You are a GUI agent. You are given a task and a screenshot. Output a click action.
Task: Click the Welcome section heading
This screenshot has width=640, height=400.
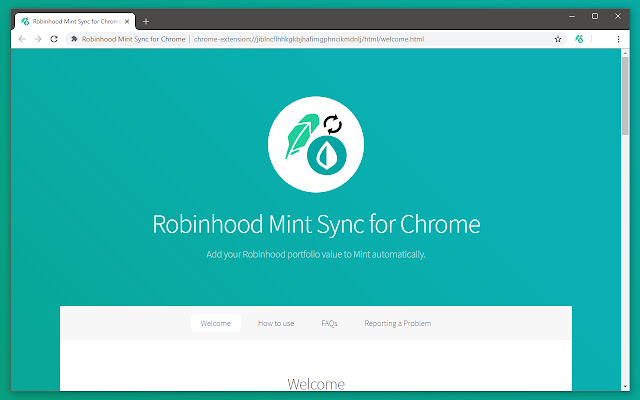click(x=316, y=384)
